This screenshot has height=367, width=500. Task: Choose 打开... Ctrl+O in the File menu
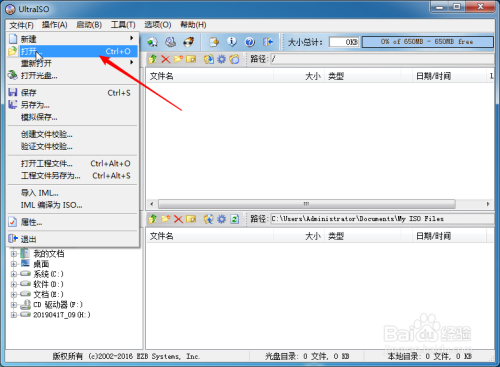point(72,51)
